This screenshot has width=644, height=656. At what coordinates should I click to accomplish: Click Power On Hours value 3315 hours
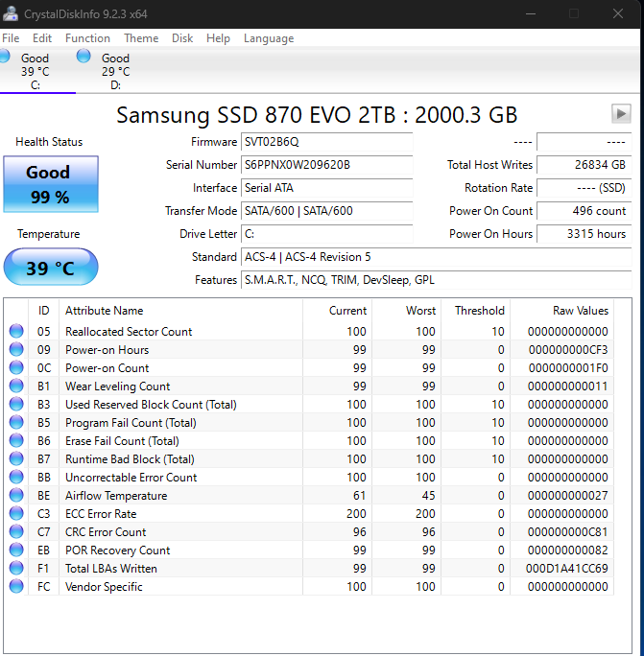coord(584,234)
